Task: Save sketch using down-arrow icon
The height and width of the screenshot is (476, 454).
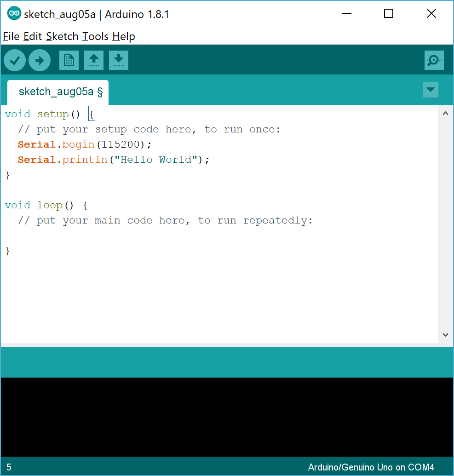Action: coord(119,60)
